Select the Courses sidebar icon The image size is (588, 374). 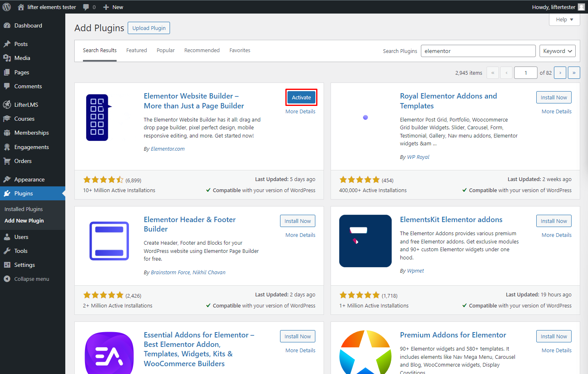8,119
